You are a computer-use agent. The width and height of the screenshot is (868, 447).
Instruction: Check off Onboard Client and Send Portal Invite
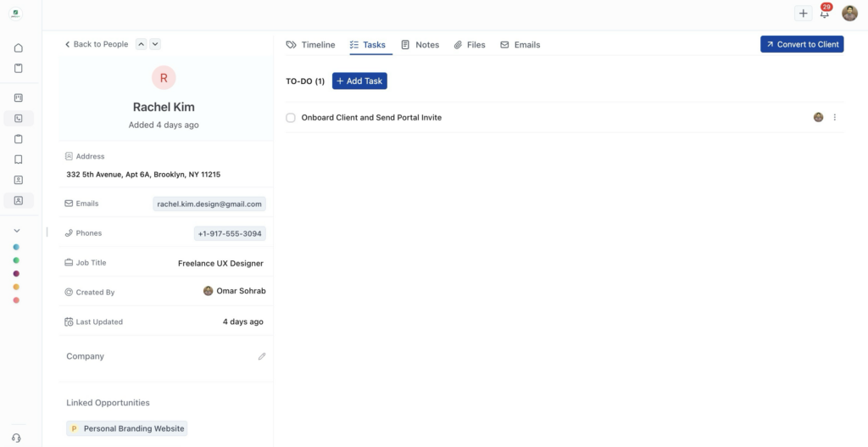pyautogui.click(x=291, y=118)
